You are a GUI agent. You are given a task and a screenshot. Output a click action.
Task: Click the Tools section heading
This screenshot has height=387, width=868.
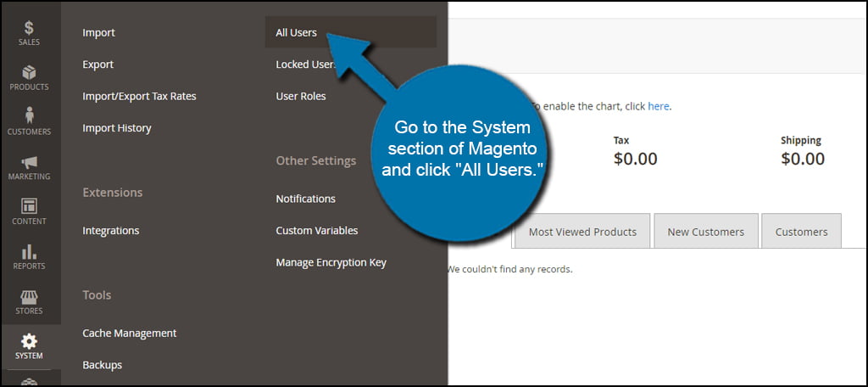tap(97, 295)
